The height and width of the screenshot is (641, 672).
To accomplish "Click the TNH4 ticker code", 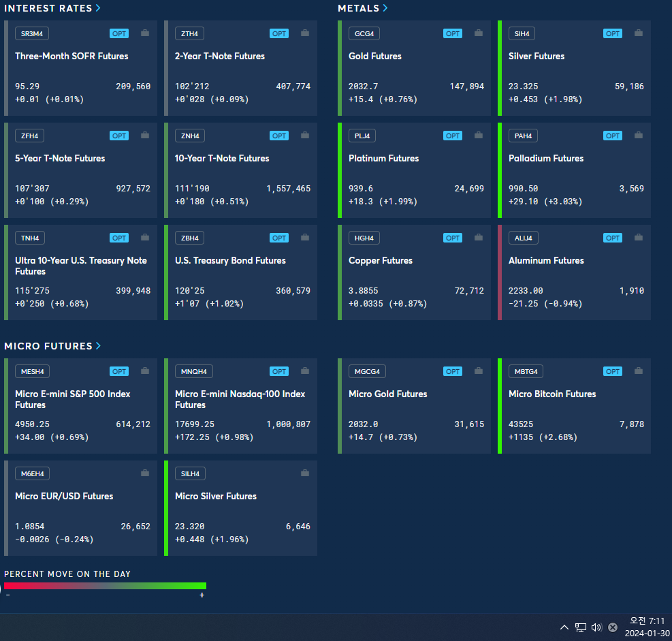I will click(x=30, y=238).
